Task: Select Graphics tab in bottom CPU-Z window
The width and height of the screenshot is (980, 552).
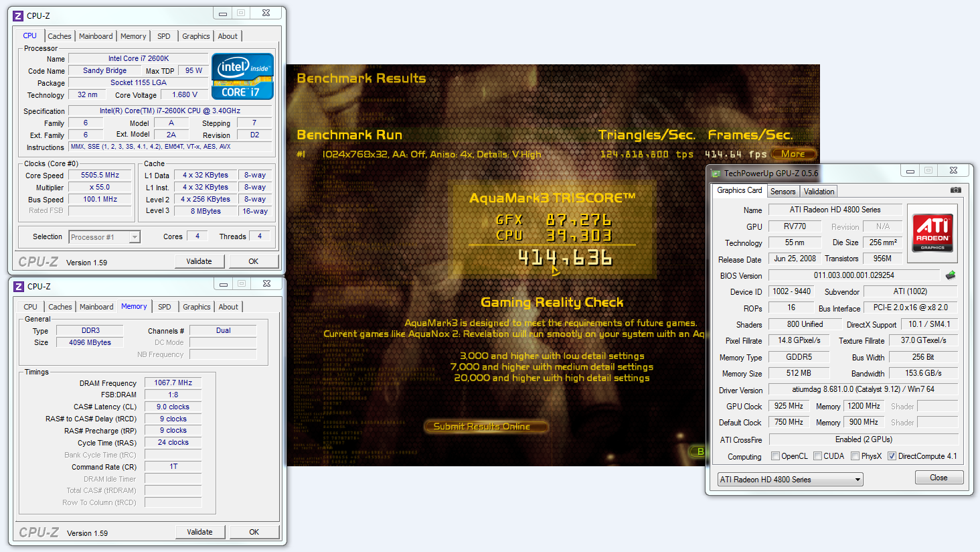Action: click(197, 307)
